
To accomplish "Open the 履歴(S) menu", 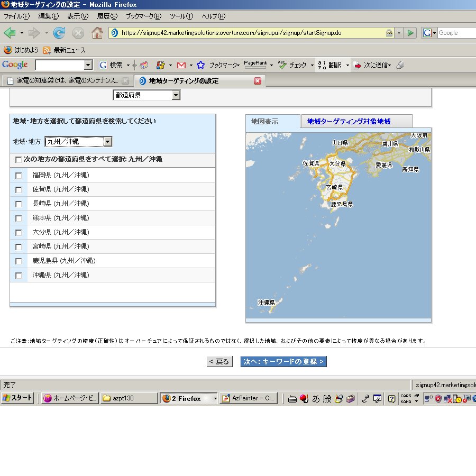I will pyautogui.click(x=107, y=16).
